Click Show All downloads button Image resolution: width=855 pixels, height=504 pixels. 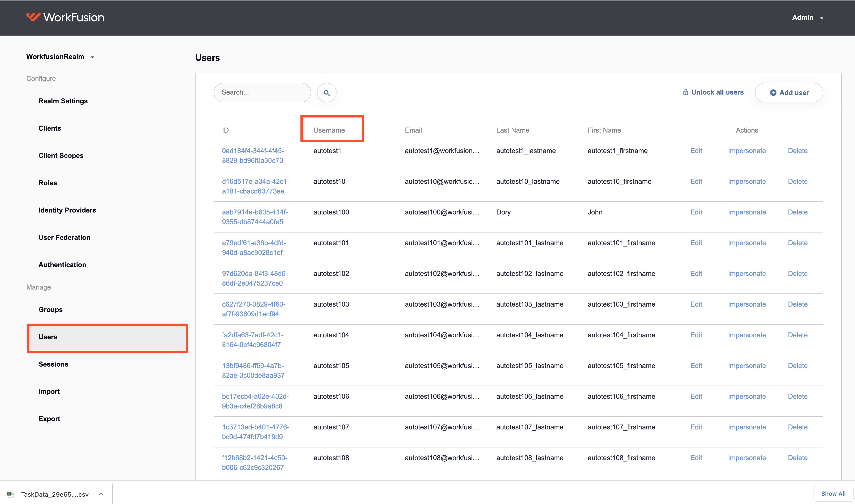coord(833,494)
